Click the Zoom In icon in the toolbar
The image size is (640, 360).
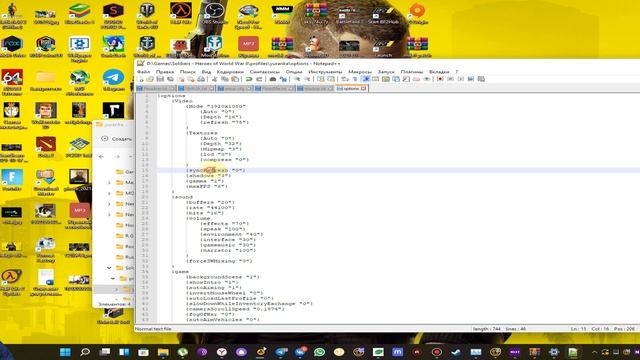click(x=297, y=79)
